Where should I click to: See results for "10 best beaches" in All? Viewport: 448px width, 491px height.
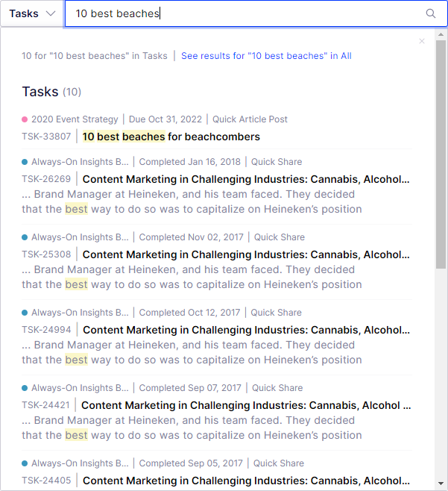tap(266, 56)
